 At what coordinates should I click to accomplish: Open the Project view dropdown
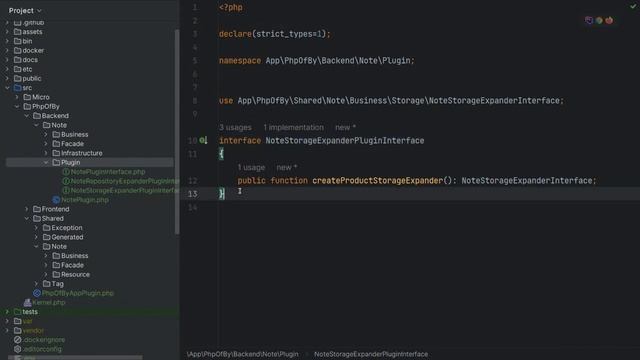pos(25,11)
